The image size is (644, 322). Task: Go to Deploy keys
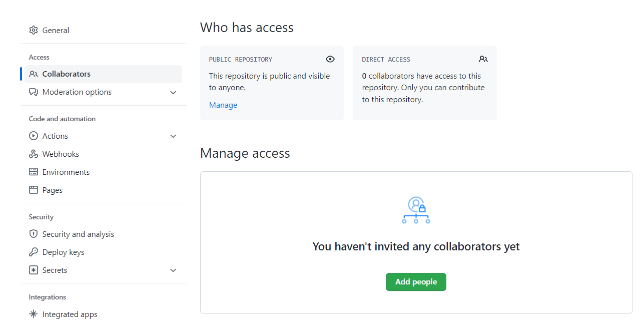tap(103, 252)
